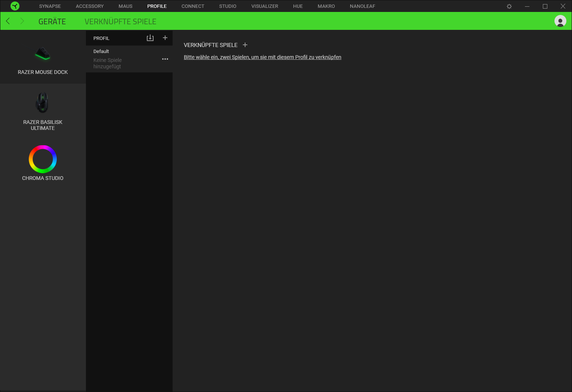
Task: Add a linked game with the plus icon
Action: (245, 45)
